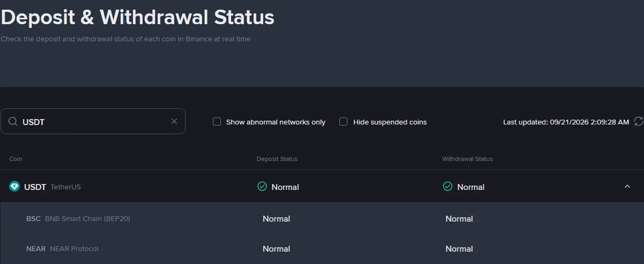Click the page description subtitle
Viewport: 644px width, 264px height.
126,39
